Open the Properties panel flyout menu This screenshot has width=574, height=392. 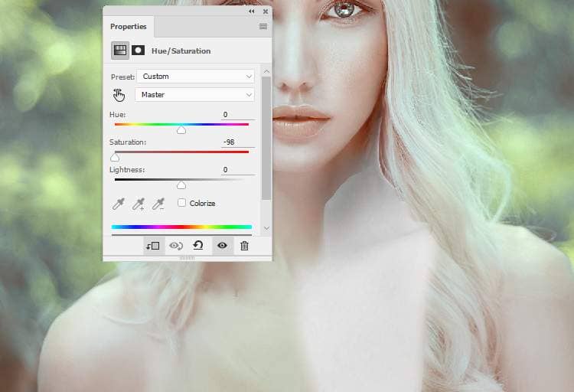click(x=263, y=26)
